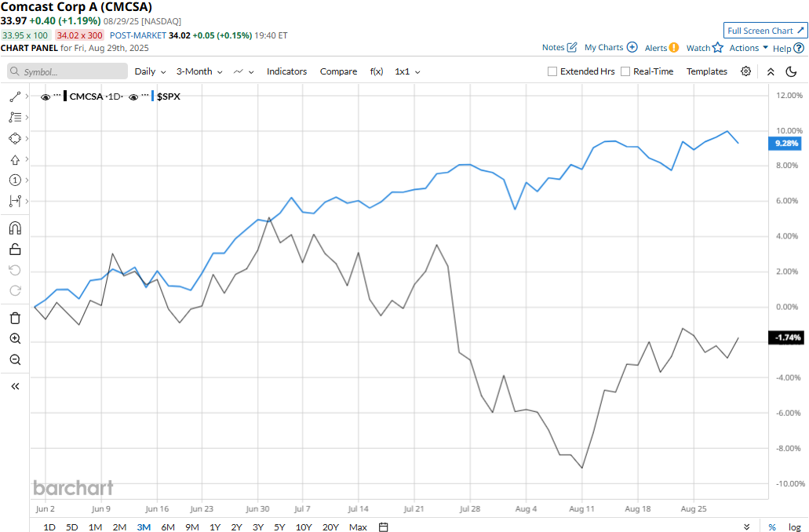This screenshot has width=809, height=532.
Task: Select the 20Y range option
Action: point(330,527)
